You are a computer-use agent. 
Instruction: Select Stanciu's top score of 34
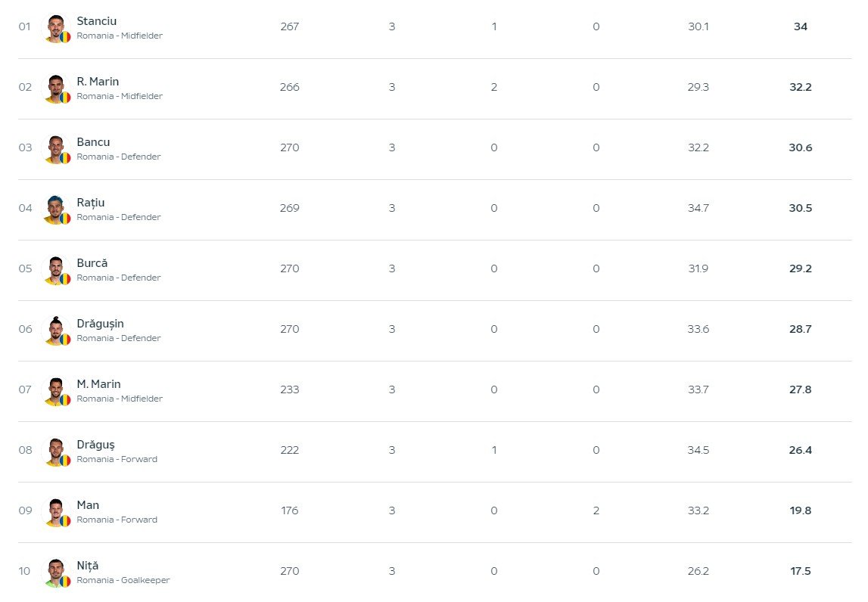800,26
